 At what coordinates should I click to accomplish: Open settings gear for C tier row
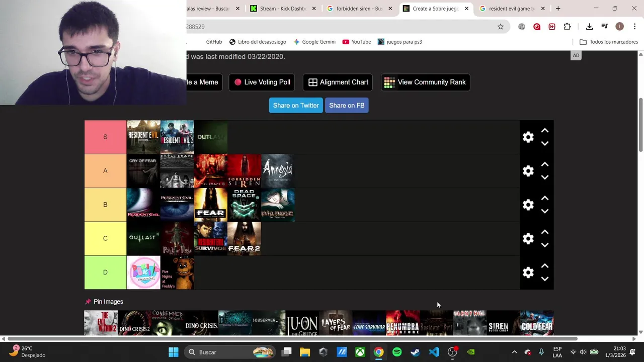528,238
